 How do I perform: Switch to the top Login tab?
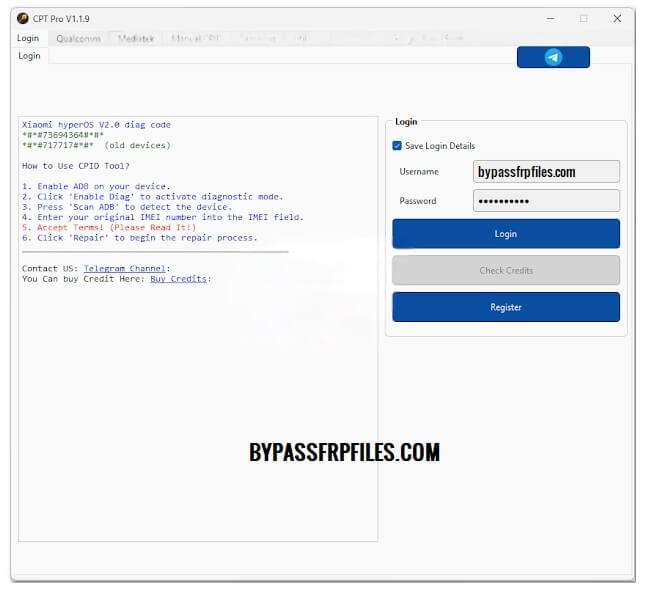coord(28,38)
